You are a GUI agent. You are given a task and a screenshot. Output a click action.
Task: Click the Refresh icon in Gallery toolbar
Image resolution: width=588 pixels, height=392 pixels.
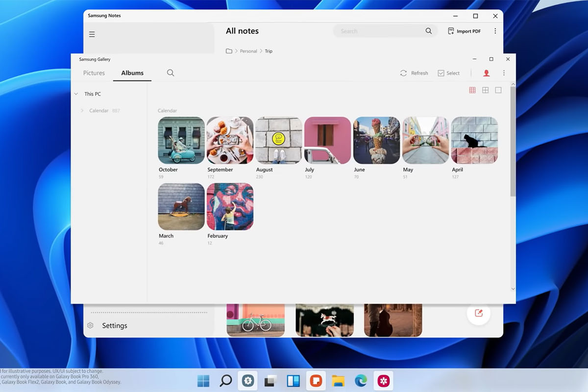[x=403, y=73]
